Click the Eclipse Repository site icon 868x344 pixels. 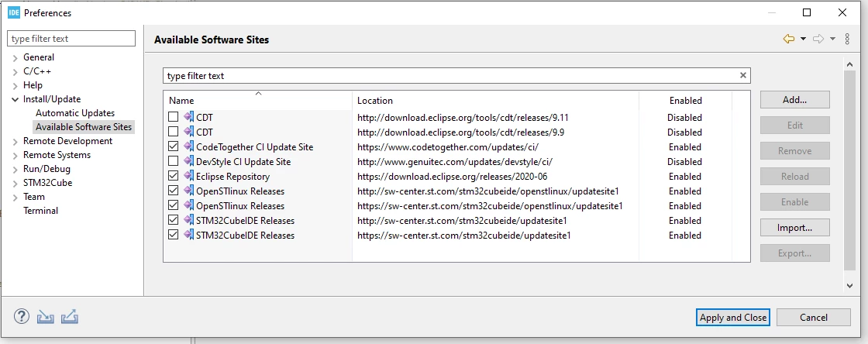pyautogui.click(x=188, y=177)
